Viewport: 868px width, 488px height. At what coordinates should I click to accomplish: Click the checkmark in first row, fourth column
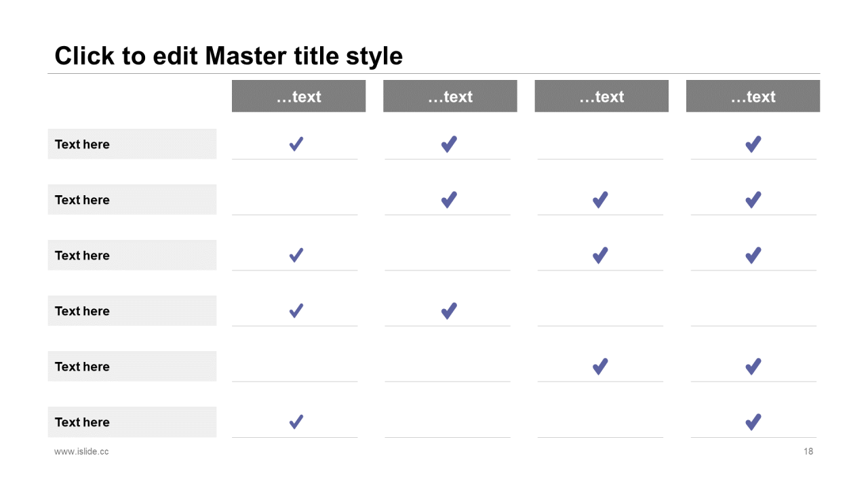click(753, 144)
